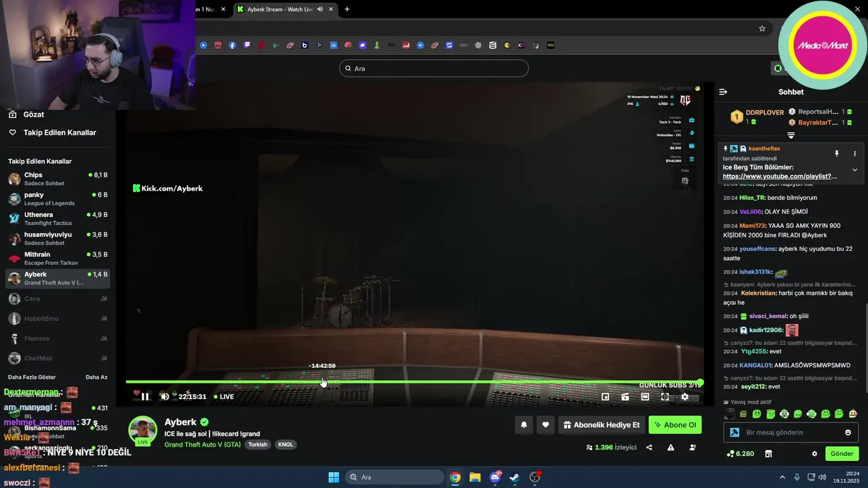Click the Hilox_TR username in chat
The height and width of the screenshot is (488, 868).
tap(752, 198)
